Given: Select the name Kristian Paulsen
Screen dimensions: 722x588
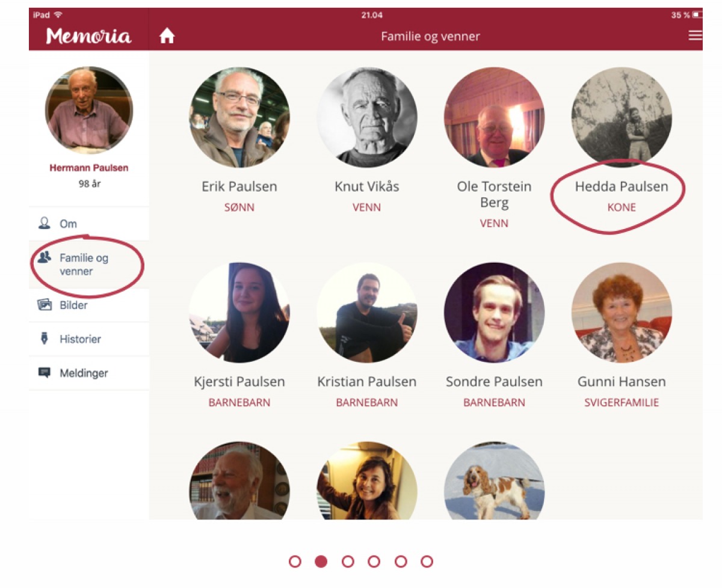Looking at the screenshot, I should (367, 382).
